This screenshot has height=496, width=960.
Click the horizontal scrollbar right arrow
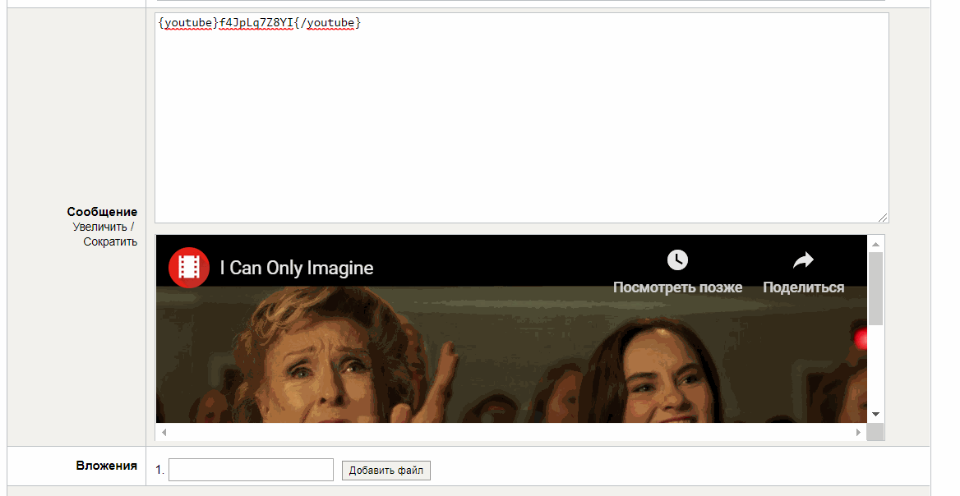tap(858, 432)
